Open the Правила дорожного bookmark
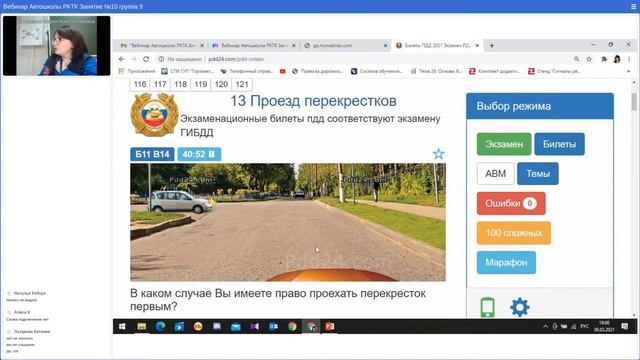640x360 pixels. pyautogui.click(x=318, y=71)
